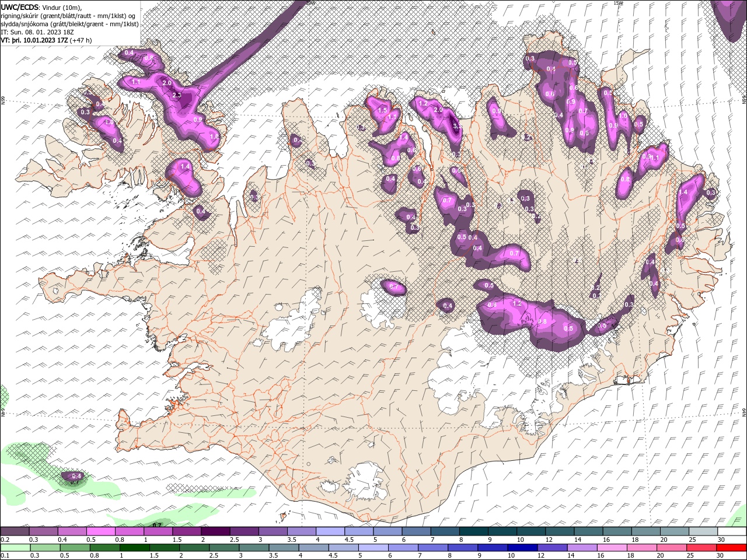The image size is (747, 560).
Task: Click the '25' label under lower legend
Action: pos(691,555)
